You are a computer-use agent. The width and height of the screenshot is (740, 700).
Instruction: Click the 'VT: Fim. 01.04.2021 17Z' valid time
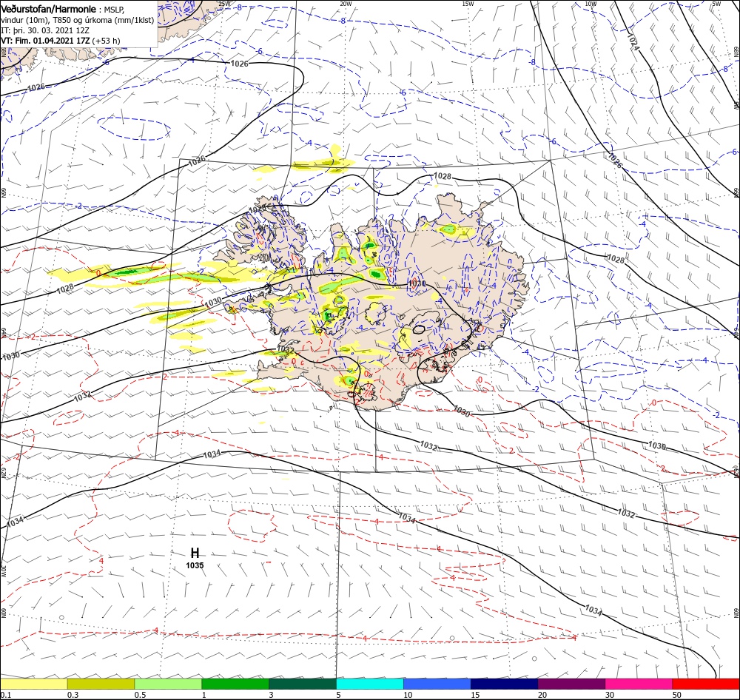(x=45, y=41)
